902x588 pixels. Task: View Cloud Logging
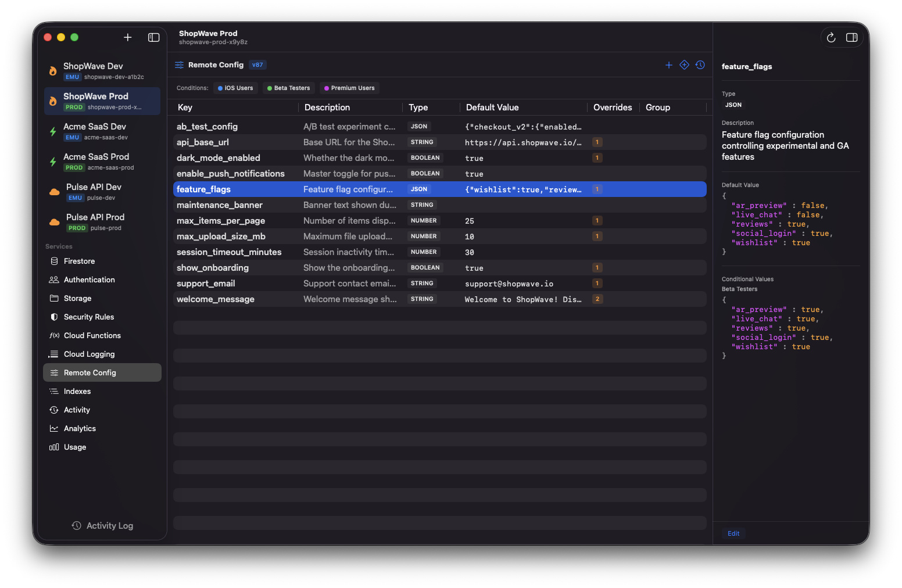[x=89, y=354]
